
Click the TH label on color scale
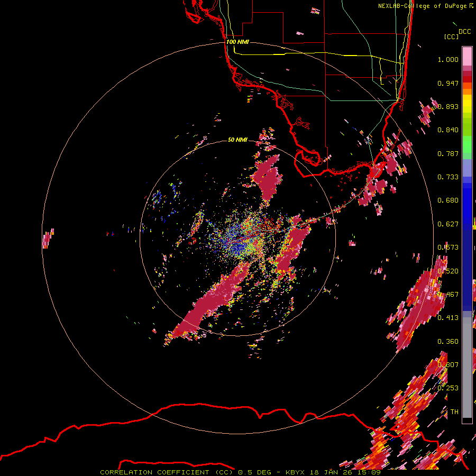tap(454, 412)
